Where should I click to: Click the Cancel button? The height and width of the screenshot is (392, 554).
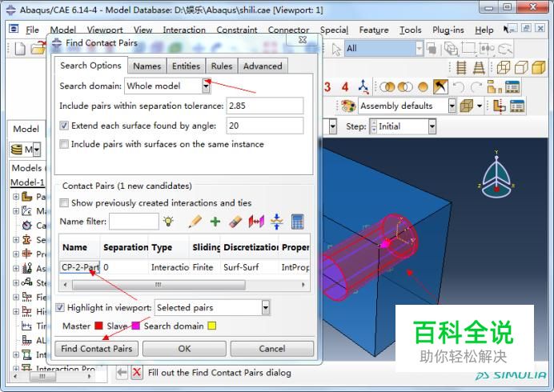[271, 349]
